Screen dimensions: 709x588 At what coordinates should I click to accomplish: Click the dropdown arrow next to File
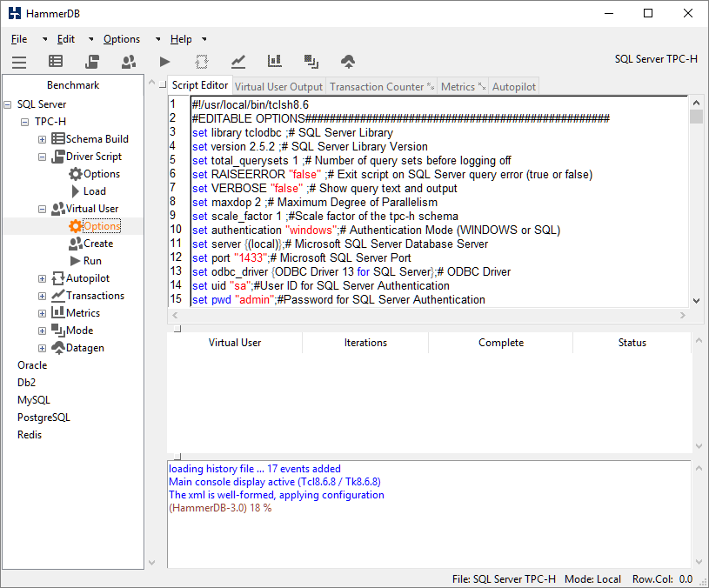pos(44,39)
